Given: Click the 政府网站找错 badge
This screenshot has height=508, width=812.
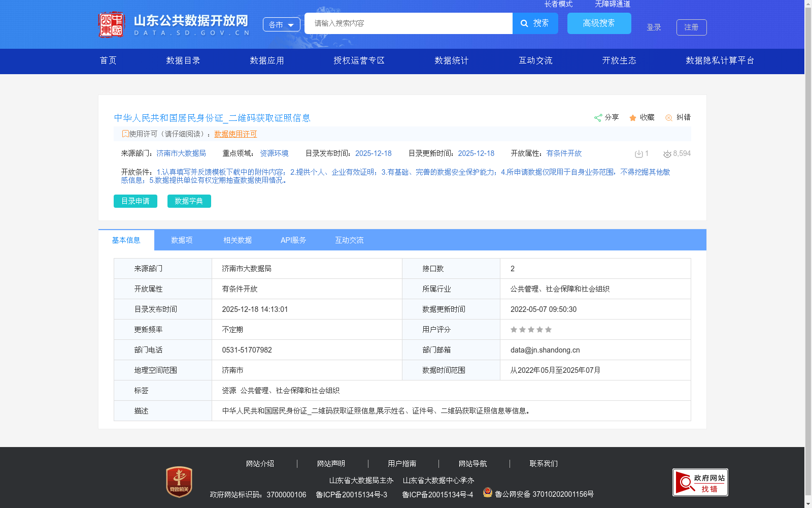Looking at the screenshot, I should pos(700,482).
